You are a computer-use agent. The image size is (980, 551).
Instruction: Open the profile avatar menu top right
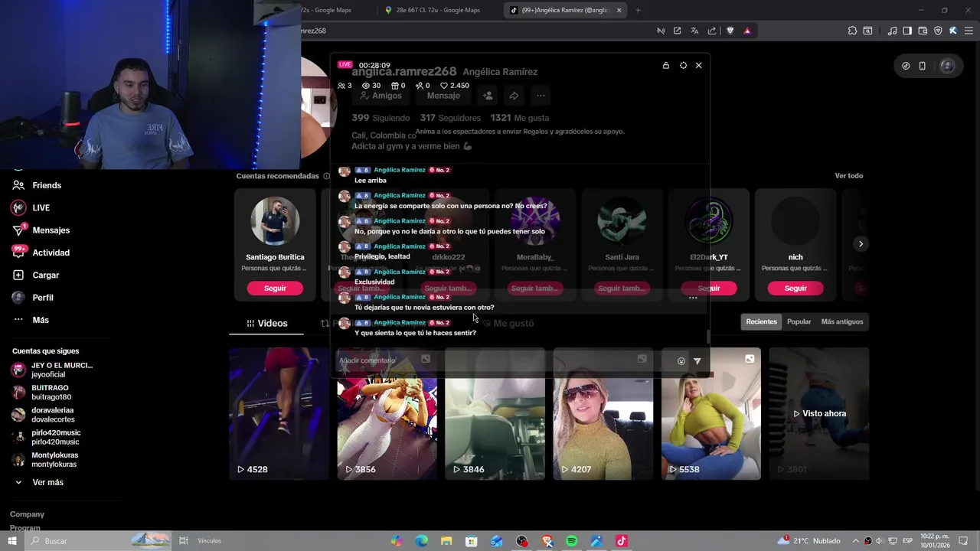tap(947, 66)
